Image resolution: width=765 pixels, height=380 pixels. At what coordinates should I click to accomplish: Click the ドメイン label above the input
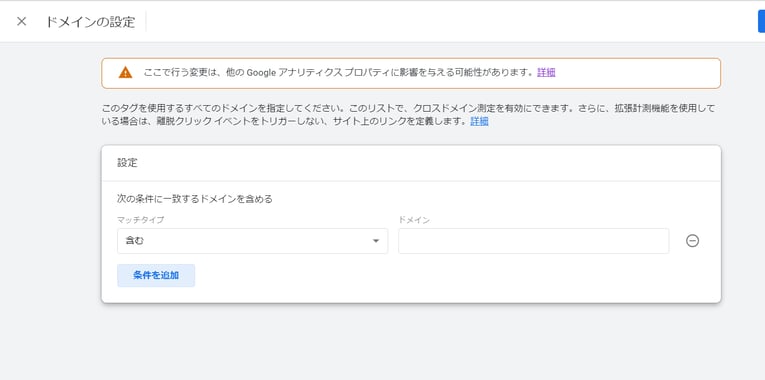pos(414,220)
